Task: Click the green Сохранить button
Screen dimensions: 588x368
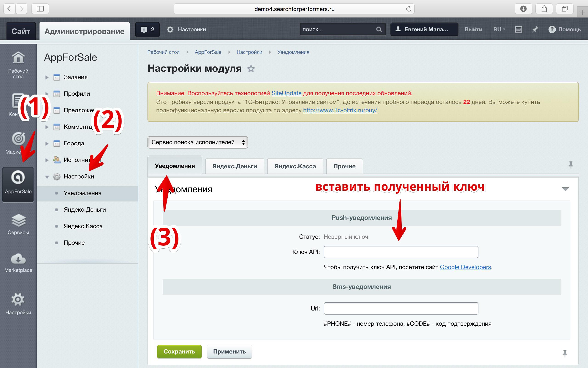Action: [x=179, y=351]
